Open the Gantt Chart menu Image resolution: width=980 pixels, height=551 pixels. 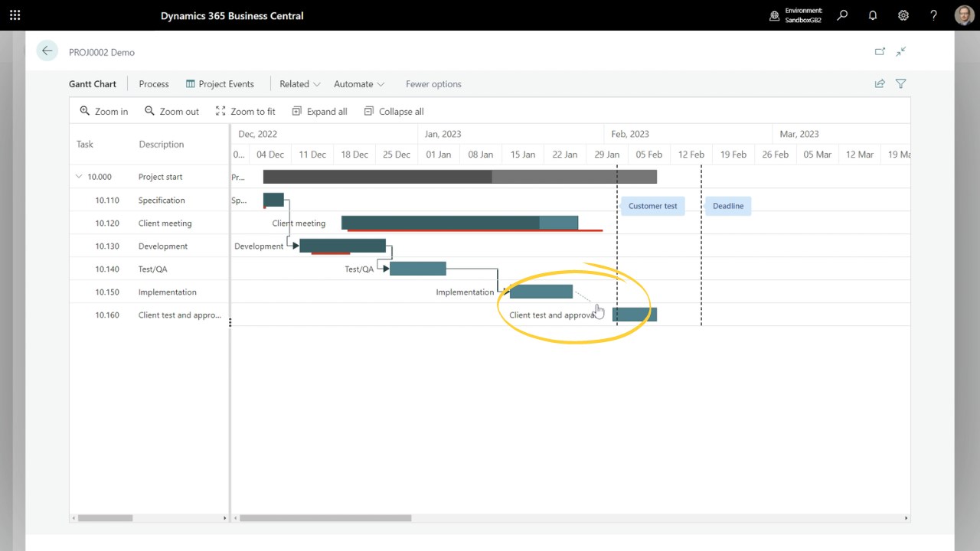[x=93, y=84]
